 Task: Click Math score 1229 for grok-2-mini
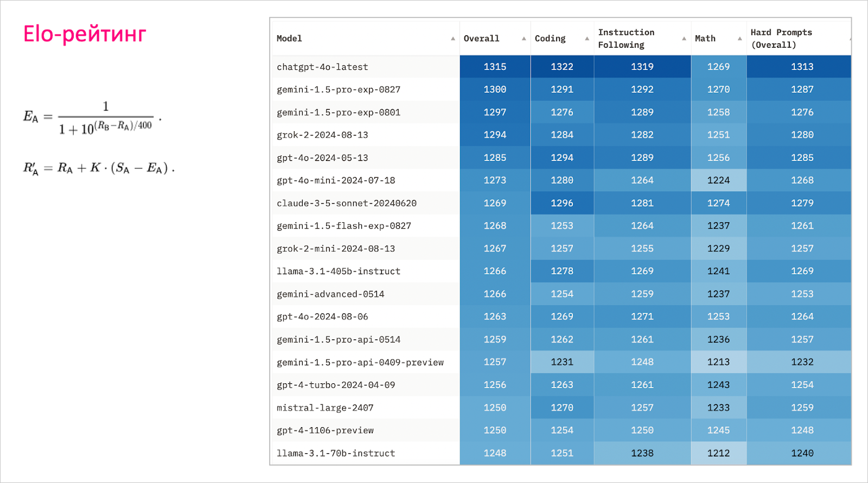click(x=718, y=248)
